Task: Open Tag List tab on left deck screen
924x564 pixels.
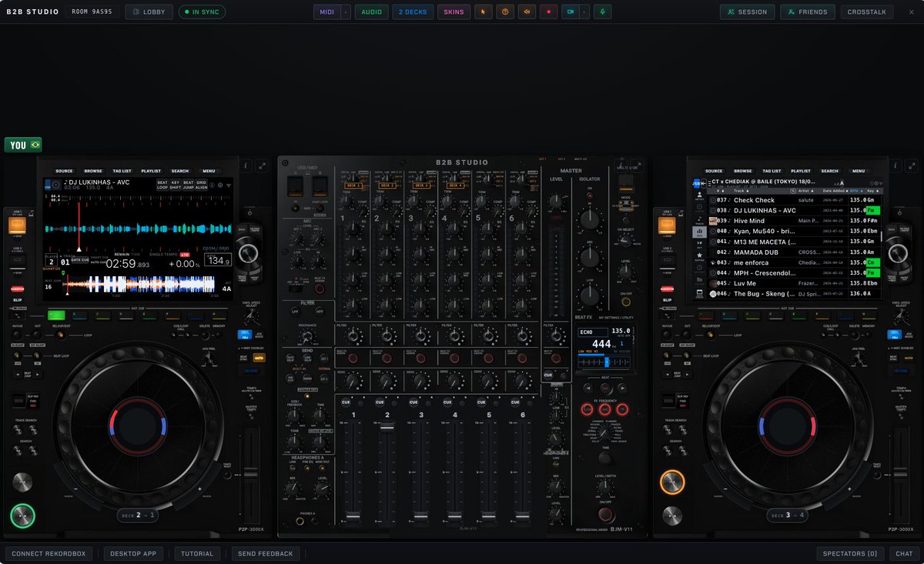Action: (x=122, y=171)
